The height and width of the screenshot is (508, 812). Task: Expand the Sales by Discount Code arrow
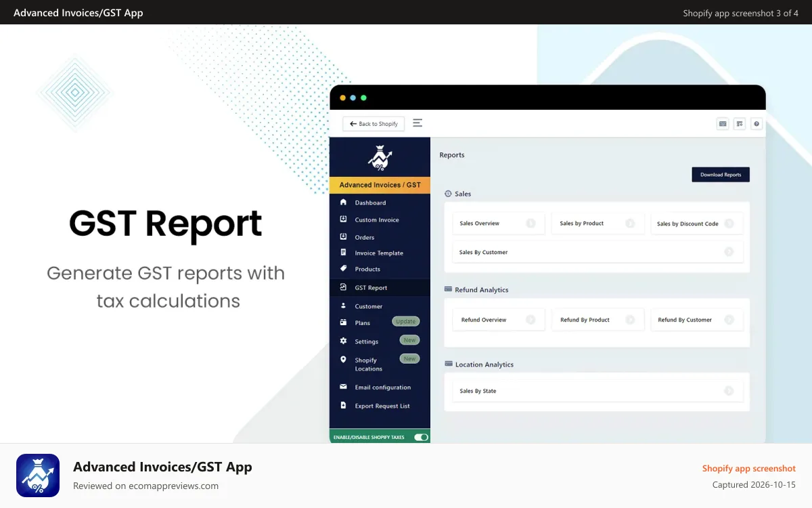(x=729, y=223)
